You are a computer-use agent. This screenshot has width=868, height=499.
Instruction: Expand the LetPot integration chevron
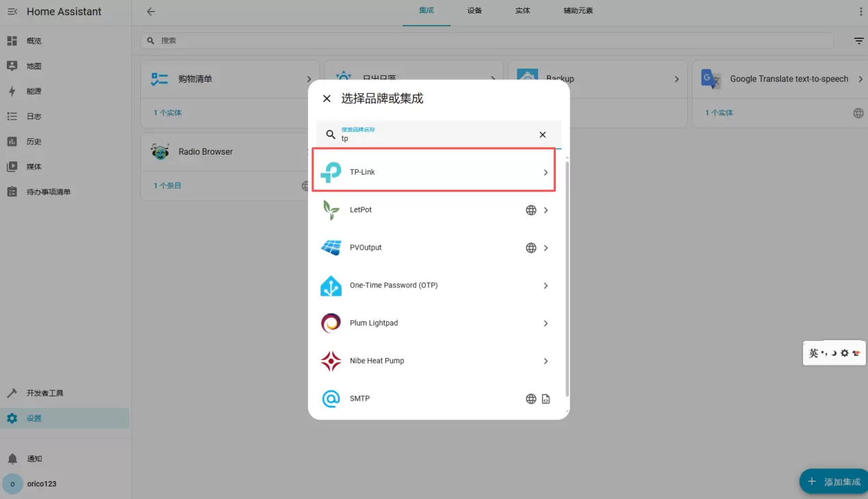[x=546, y=210]
